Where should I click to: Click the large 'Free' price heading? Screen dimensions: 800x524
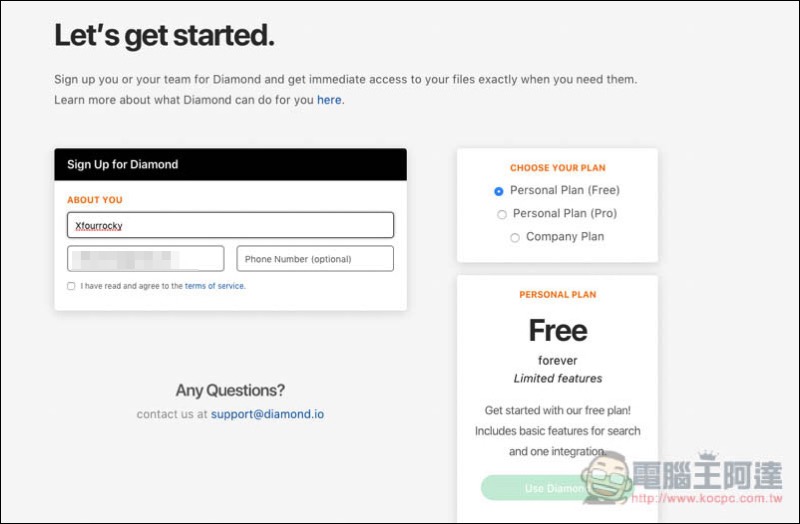click(x=558, y=331)
